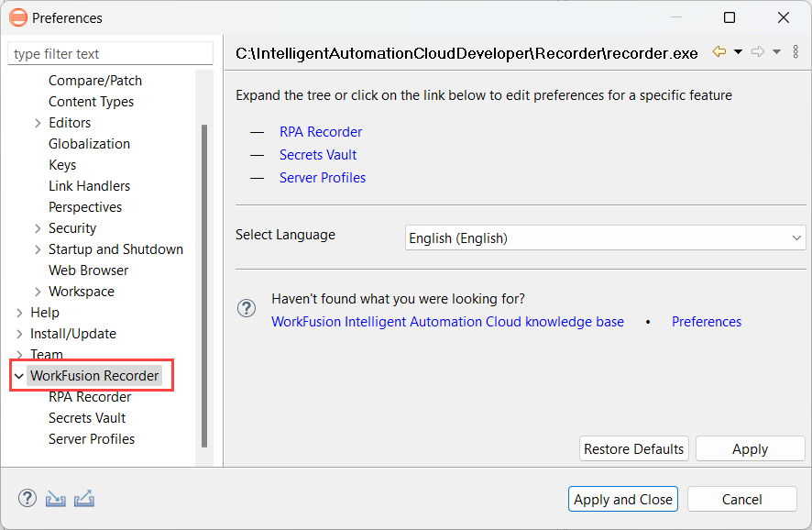Viewport: 812px width, 530px height.
Task: Select Server Profiles tree child item
Action: [91, 439]
